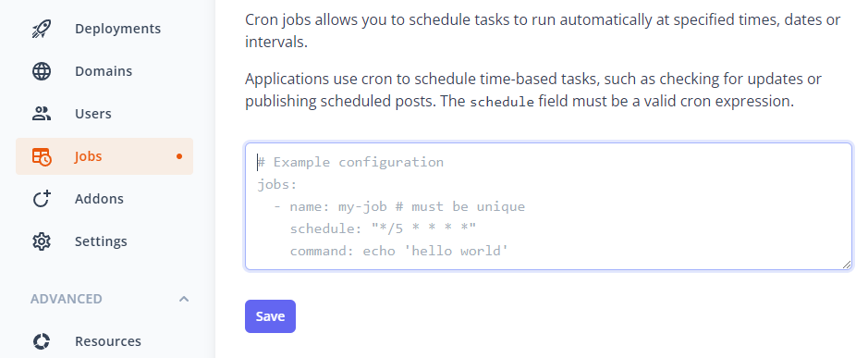This screenshot has width=868, height=358.
Task: Click the Resources donut icon
Action: (42, 340)
